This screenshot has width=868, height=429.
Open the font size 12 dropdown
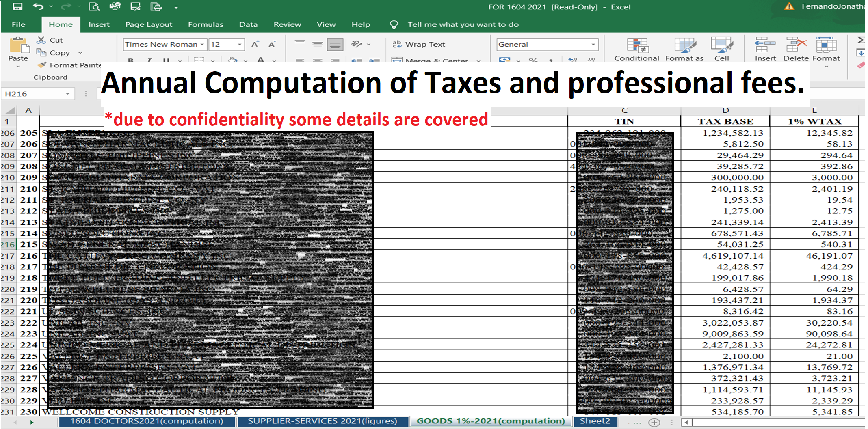click(240, 44)
